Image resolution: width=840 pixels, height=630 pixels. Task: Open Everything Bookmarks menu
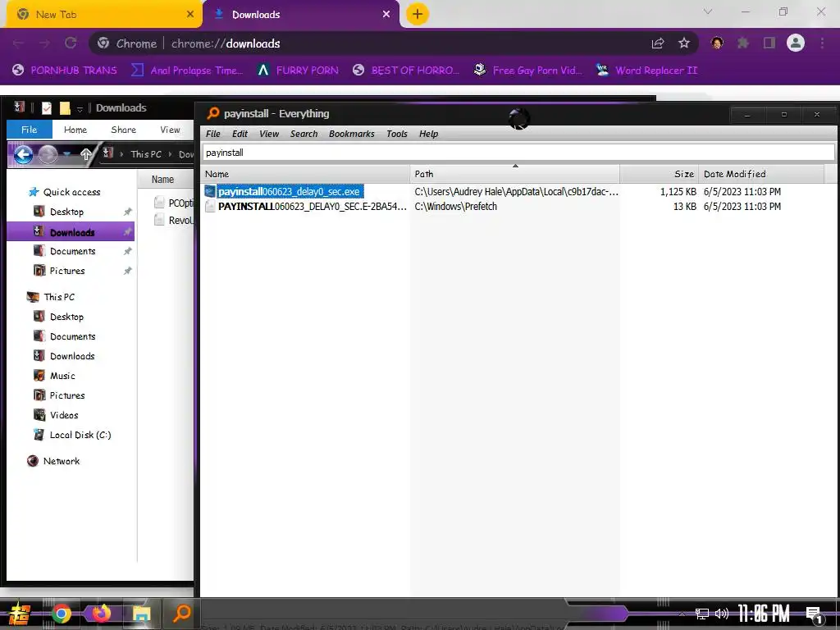coord(351,134)
